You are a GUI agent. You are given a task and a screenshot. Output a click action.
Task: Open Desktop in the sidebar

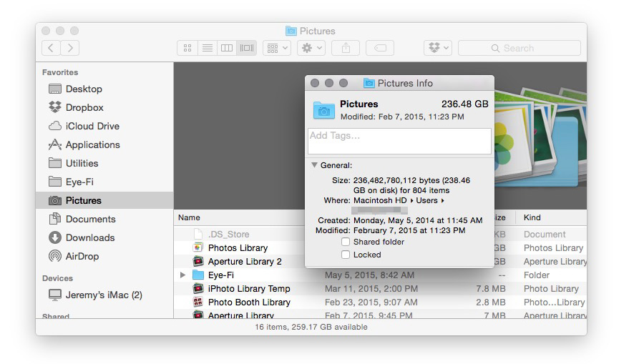[x=84, y=89]
